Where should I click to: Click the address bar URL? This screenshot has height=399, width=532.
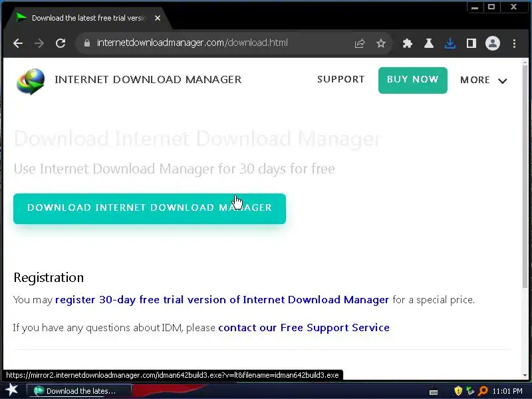192,43
